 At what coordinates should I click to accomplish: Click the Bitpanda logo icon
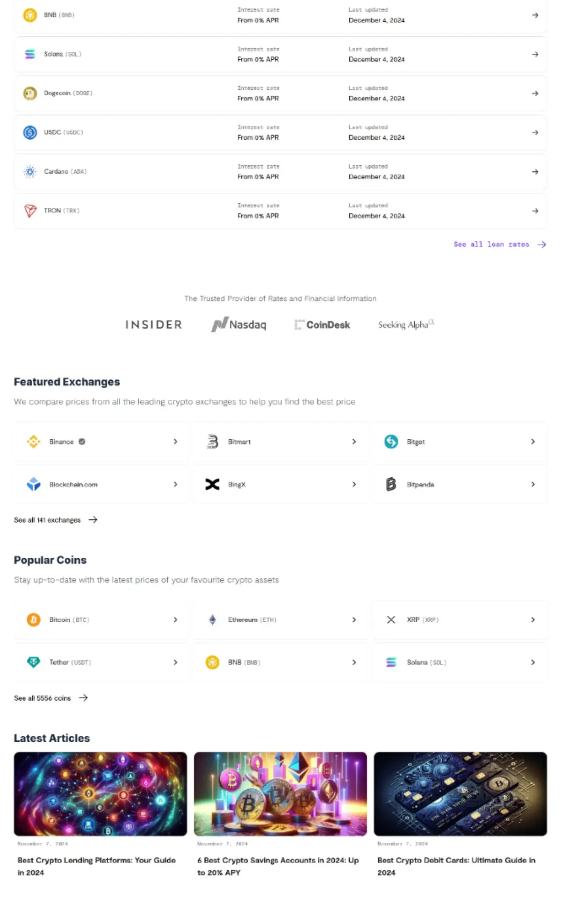pos(391,484)
